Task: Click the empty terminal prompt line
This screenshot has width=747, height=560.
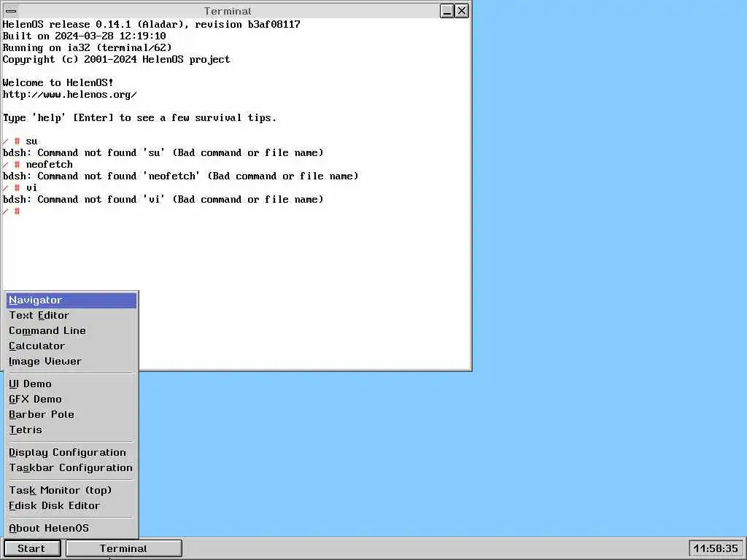Action: pos(12,211)
